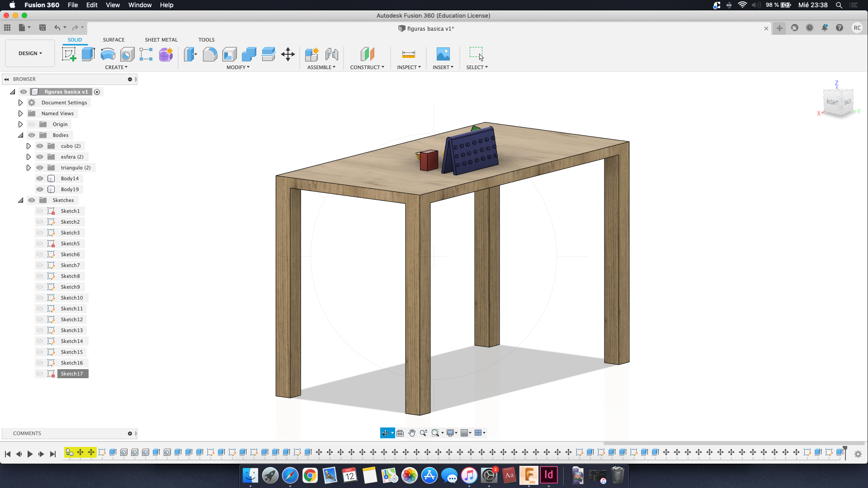Select the Inspect measurement tool
The width and height of the screenshot is (868, 488).
[408, 54]
